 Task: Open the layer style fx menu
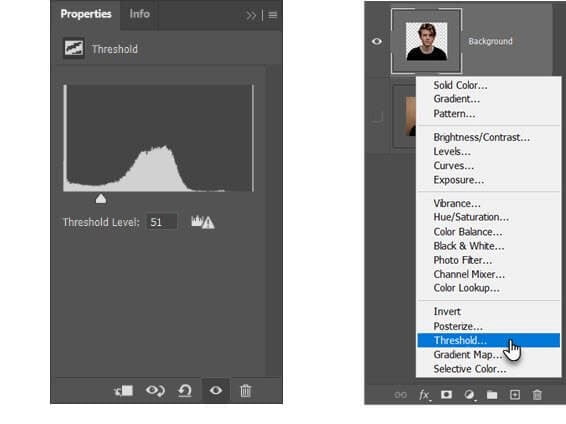(424, 395)
